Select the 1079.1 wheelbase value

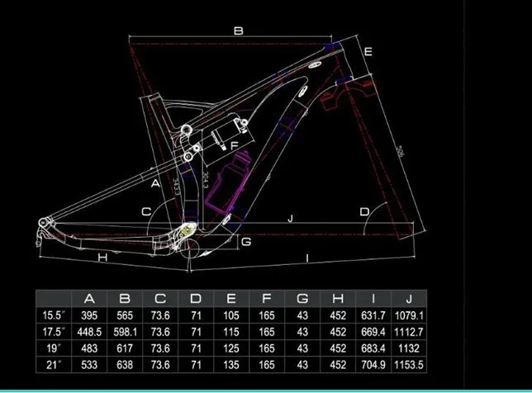[x=409, y=315]
